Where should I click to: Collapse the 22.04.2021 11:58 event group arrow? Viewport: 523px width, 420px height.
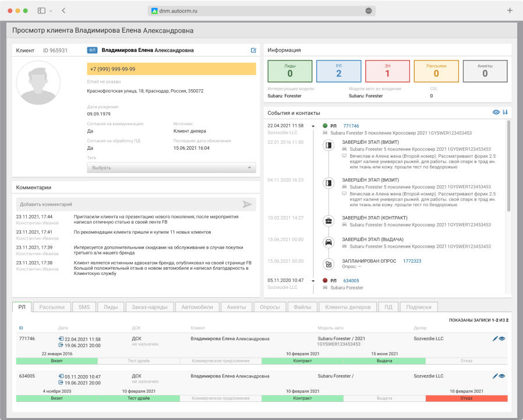point(313,126)
